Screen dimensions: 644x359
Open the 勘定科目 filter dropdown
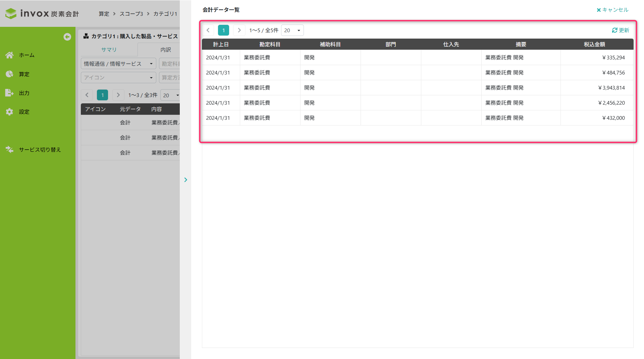click(170, 64)
